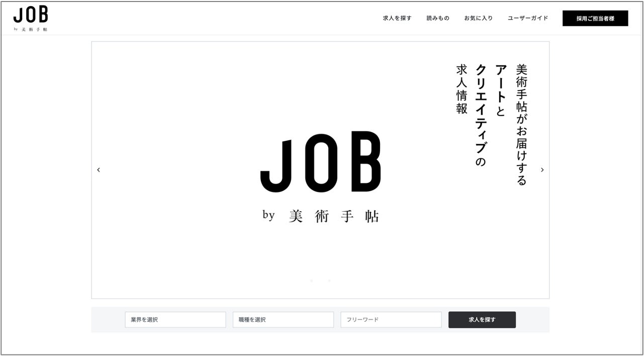Click the dark 求人を探す search button
The width and height of the screenshot is (644, 356).
(482, 320)
